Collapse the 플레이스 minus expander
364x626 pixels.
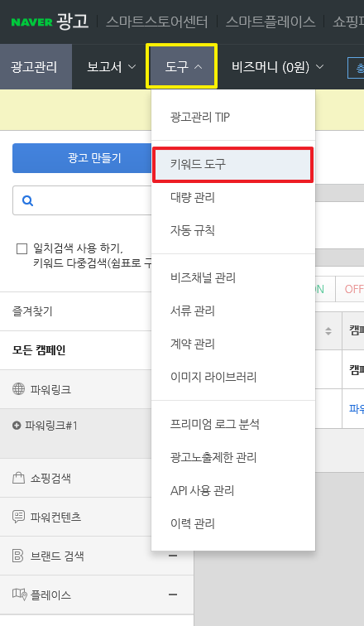173,595
